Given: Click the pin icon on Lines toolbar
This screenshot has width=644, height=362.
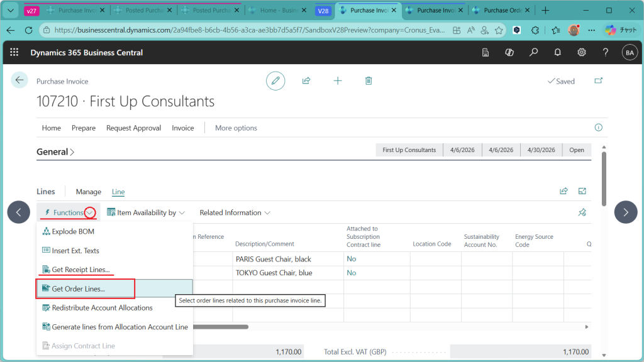Looking at the screenshot, I should (582, 212).
